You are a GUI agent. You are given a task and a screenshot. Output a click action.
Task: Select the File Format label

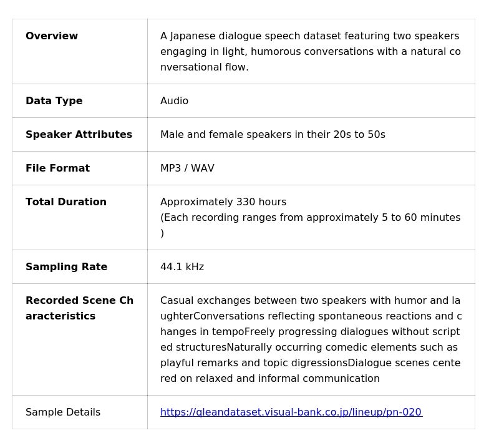(x=57, y=168)
